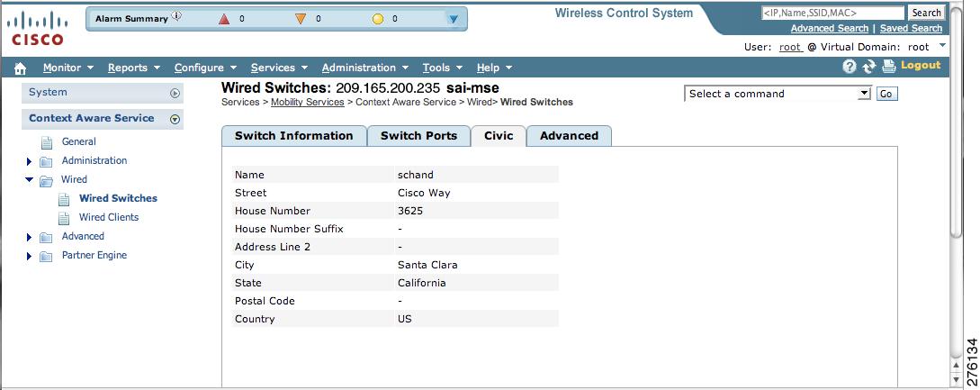The height and width of the screenshot is (390, 980).
Task: Click the orange major alarm triangle
Action: [x=301, y=20]
